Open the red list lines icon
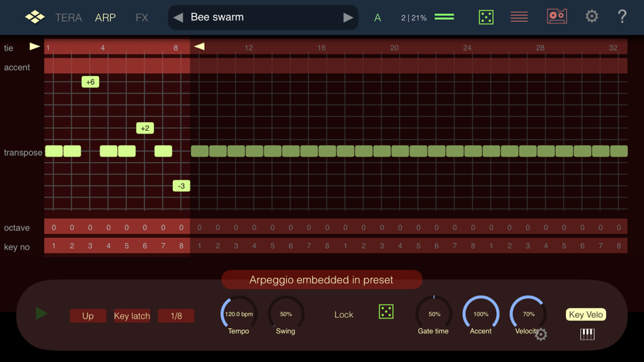This screenshot has width=644, height=362. (x=519, y=16)
